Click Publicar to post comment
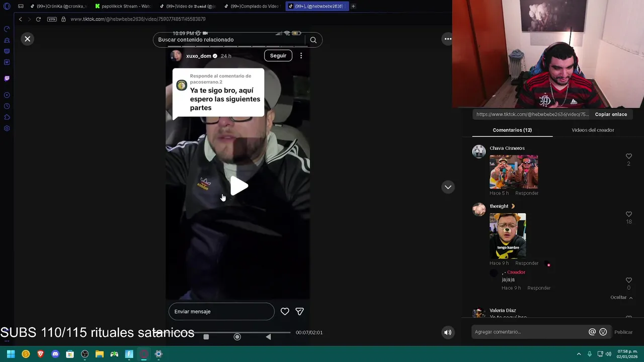This screenshot has width=644, height=362. click(x=623, y=332)
